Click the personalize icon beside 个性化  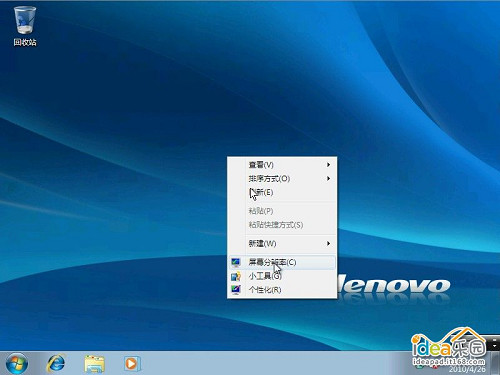click(x=236, y=289)
